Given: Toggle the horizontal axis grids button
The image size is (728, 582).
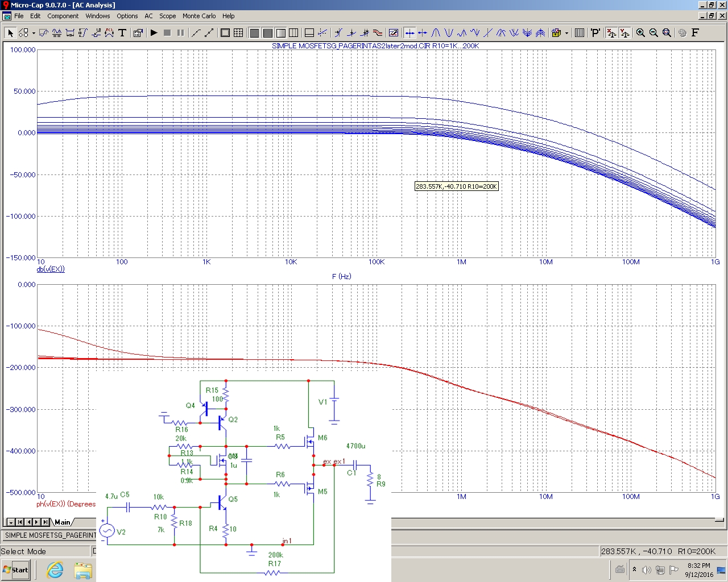Looking at the screenshot, I should 254,33.
